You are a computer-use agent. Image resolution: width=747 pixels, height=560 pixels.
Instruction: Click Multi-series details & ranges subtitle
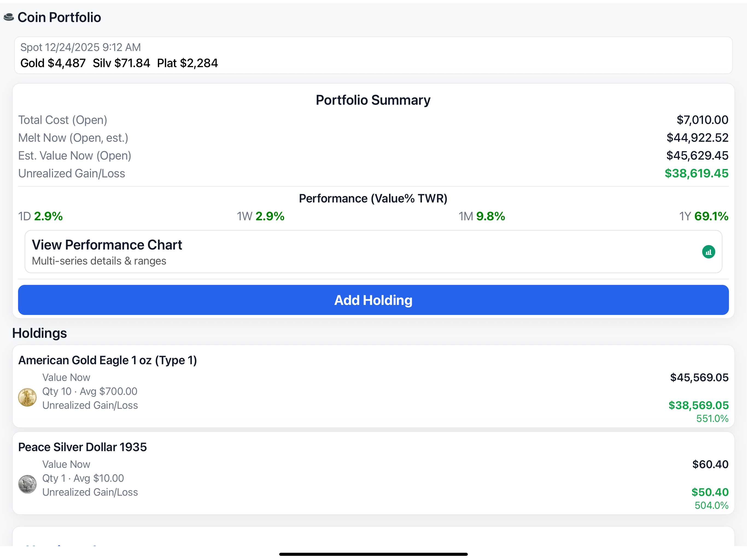point(99,261)
